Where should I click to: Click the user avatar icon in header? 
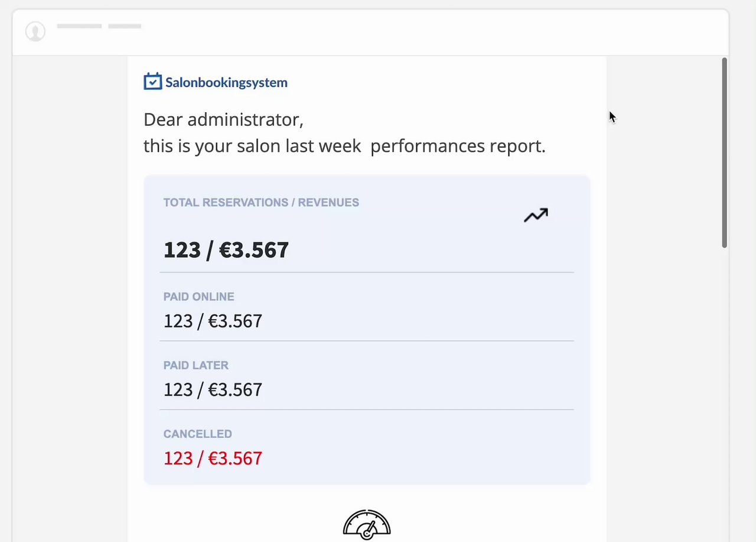[x=35, y=31]
